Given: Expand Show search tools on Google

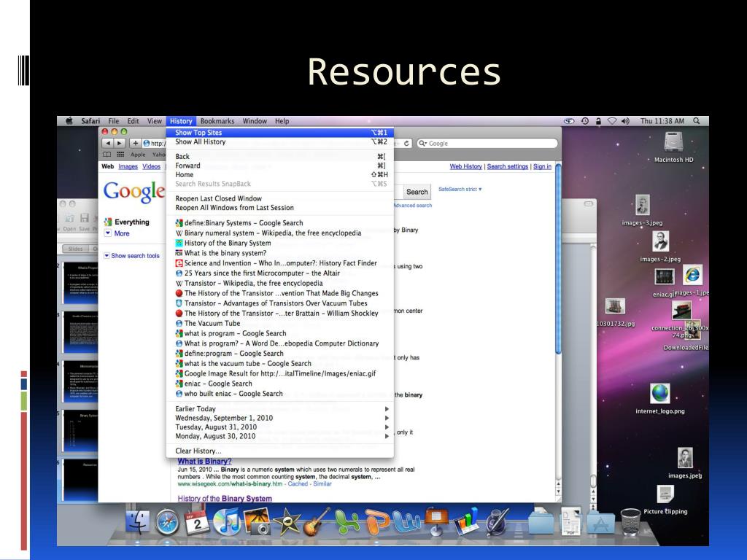Looking at the screenshot, I should click(x=132, y=256).
